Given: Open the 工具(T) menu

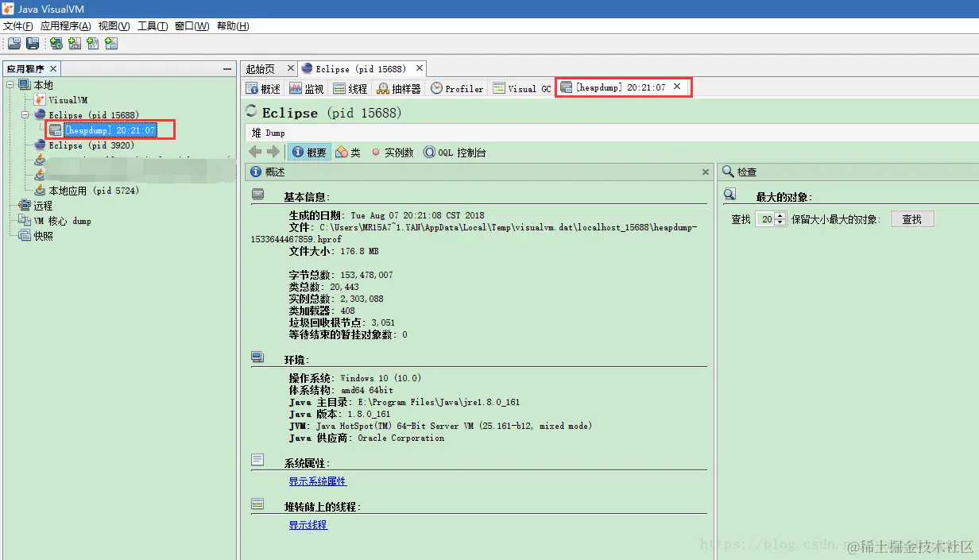Looking at the screenshot, I should click(x=153, y=26).
